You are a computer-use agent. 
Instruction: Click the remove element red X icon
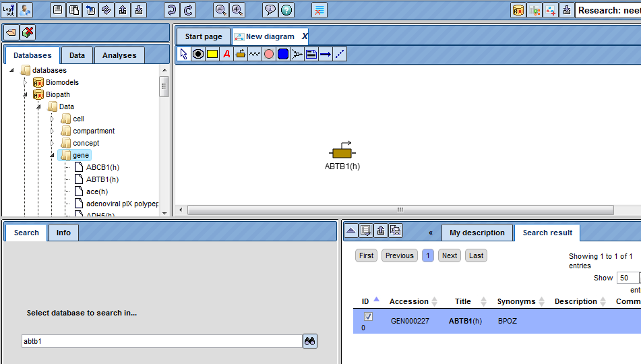28,32
